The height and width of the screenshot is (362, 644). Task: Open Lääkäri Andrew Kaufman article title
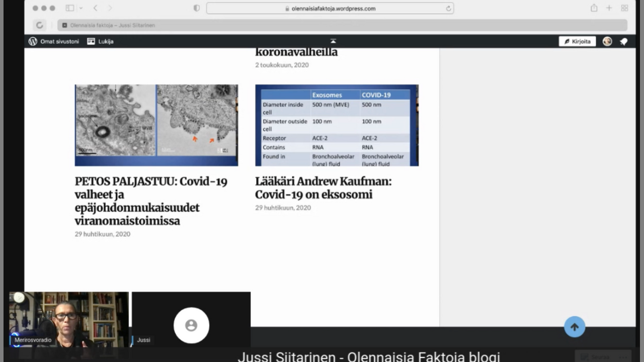(323, 188)
